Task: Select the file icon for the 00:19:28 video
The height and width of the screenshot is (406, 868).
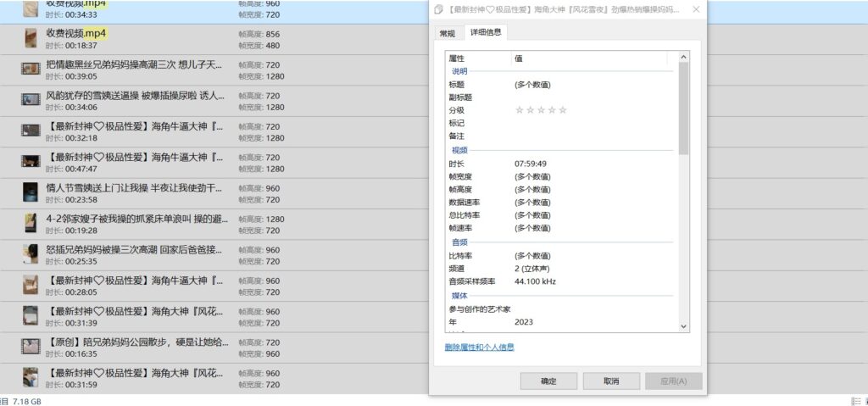Action: (x=31, y=223)
